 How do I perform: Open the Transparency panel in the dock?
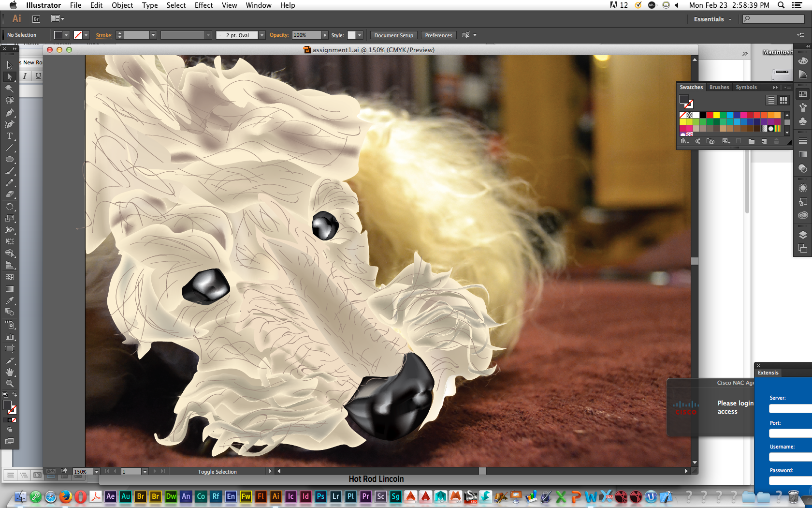pyautogui.click(x=803, y=168)
